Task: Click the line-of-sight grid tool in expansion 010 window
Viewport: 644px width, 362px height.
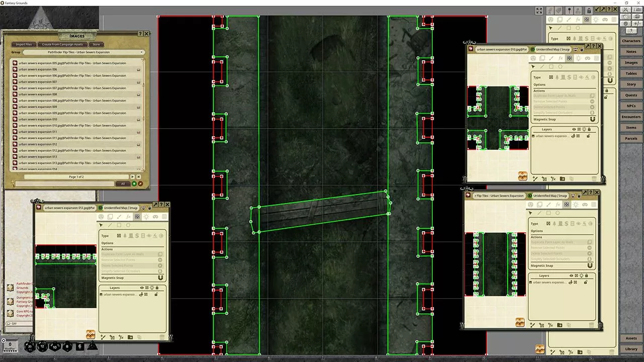Action: tap(569, 58)
